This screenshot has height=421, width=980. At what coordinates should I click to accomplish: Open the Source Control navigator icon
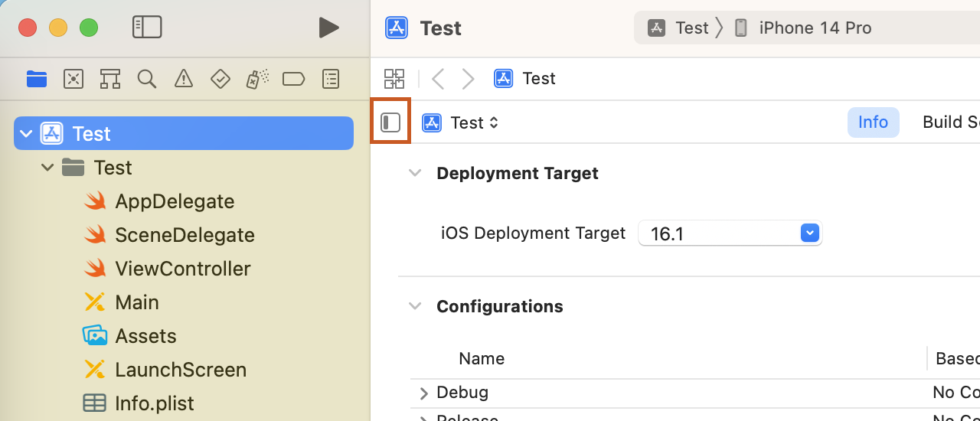[73, 79]
